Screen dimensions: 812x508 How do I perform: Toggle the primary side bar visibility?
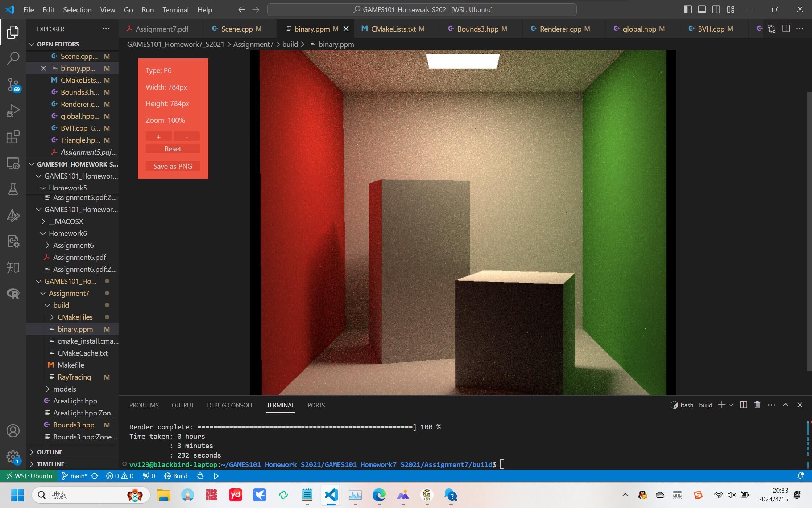(x=688, y=10)
